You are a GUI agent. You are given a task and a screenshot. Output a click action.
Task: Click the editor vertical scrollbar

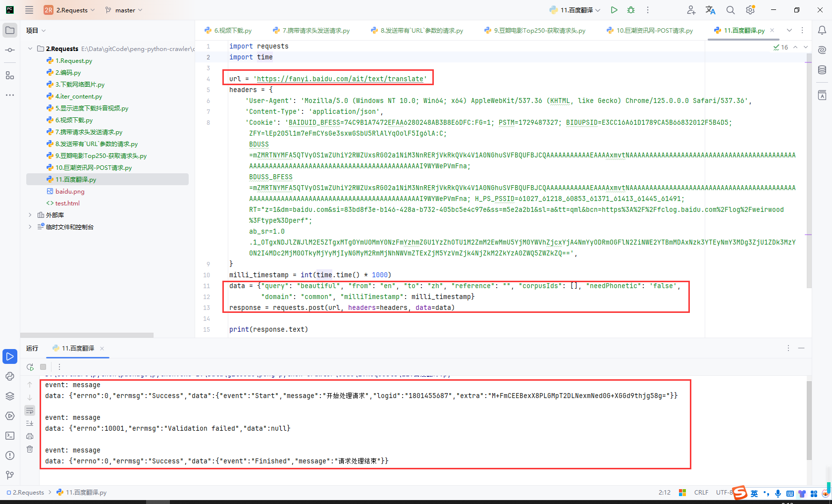pos(809,170)
